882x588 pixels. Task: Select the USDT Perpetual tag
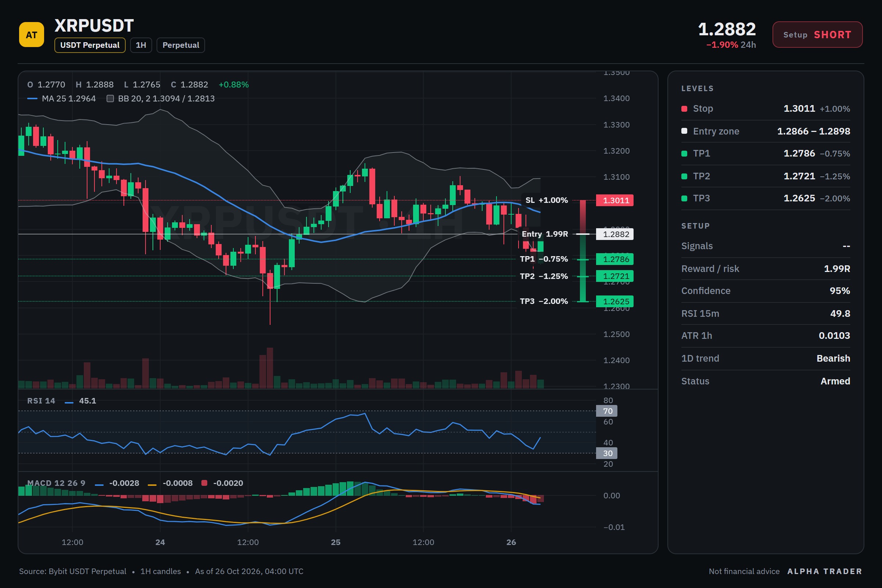click(90, 45)
